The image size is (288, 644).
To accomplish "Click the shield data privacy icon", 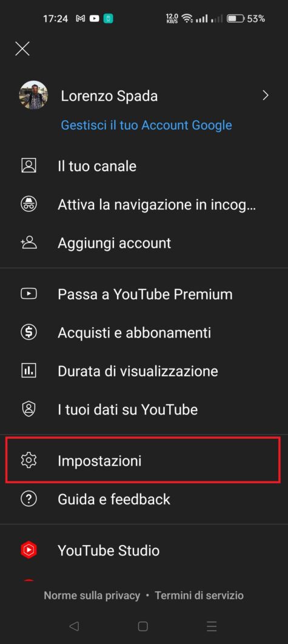I will pos(28,409).
